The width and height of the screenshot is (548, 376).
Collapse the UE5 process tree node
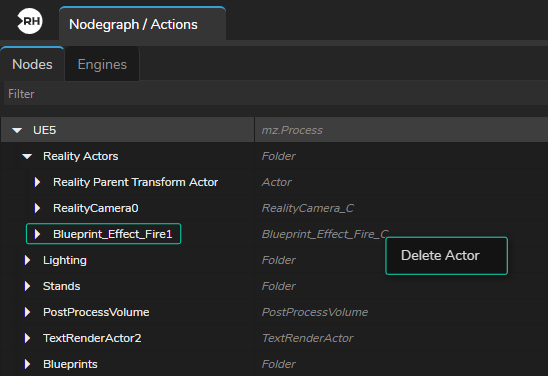[x=17, y=130]
